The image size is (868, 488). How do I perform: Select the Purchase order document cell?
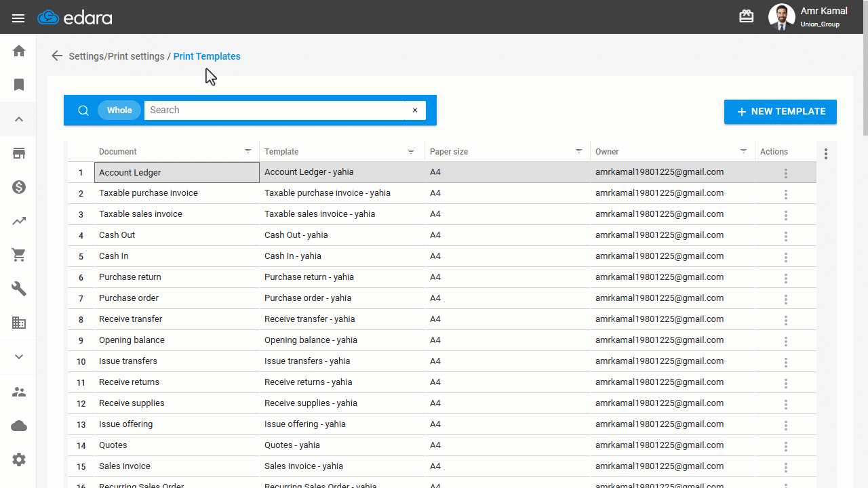[177, 298]
